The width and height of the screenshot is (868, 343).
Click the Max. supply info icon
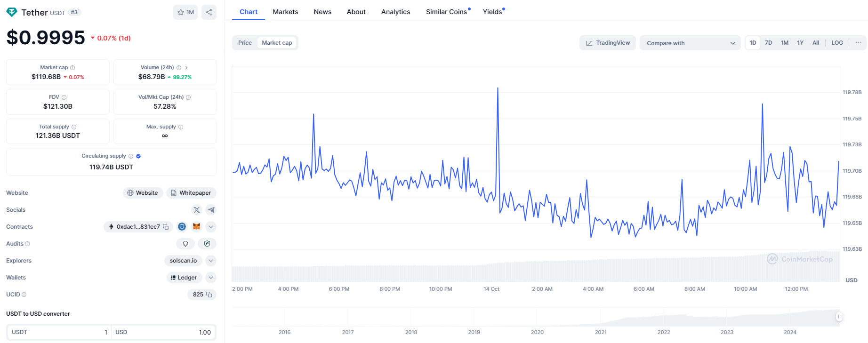pos(181,127)
